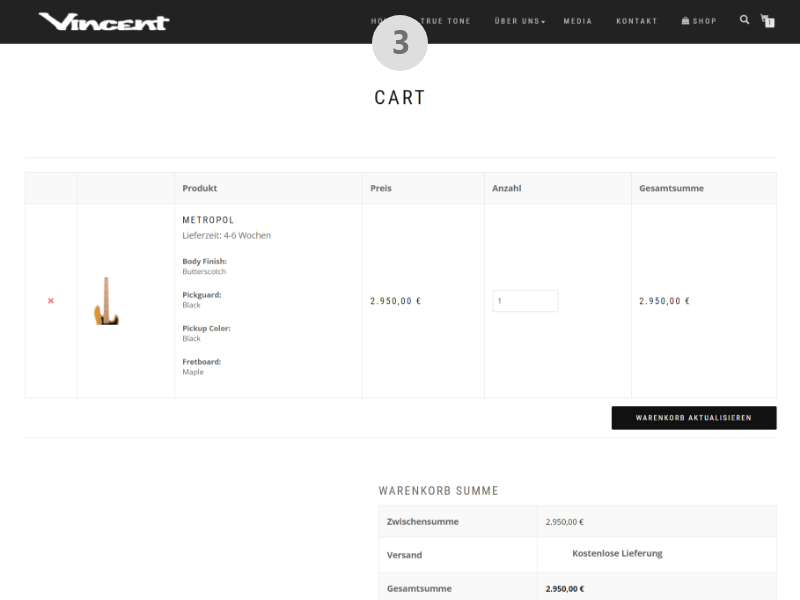800x600 pixels.
Task: Open the shopping cart icon in header
Action: (767, 20)
